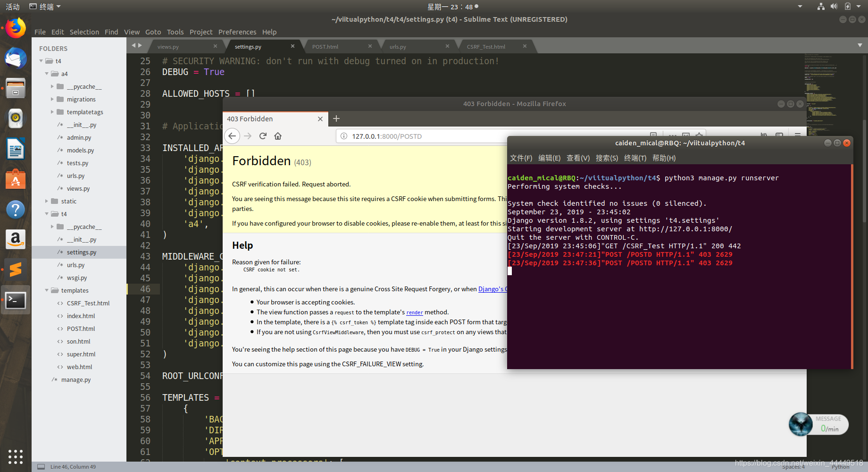Open the system power menu arrow
The image size is (868, 472).
click(x=859, y=7)
